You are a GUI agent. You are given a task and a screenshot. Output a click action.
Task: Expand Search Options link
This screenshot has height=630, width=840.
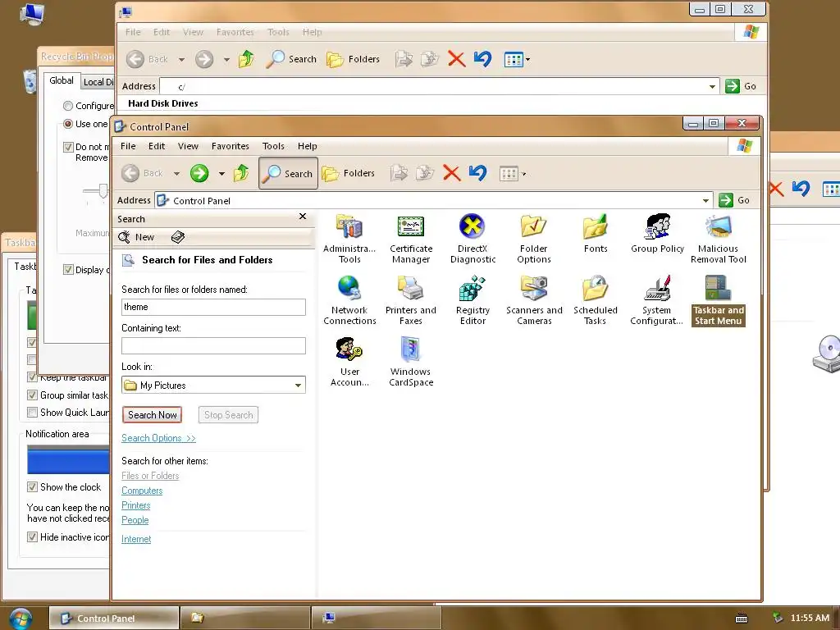(x=158, y=438)
